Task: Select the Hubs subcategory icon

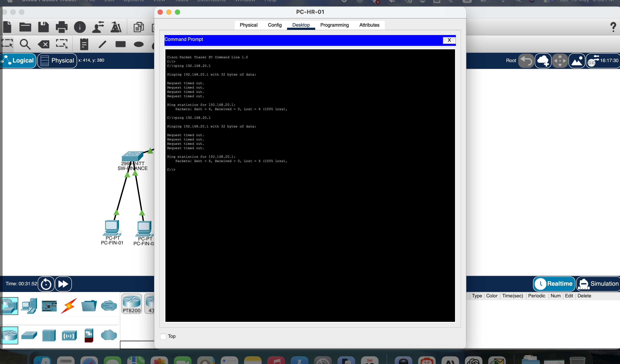Action: coord(49,335)
